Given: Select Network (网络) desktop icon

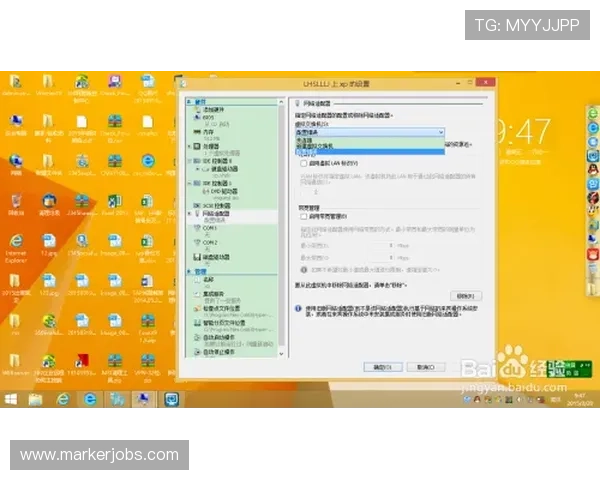Looking at the screenshot, I should tap(16, 164).
